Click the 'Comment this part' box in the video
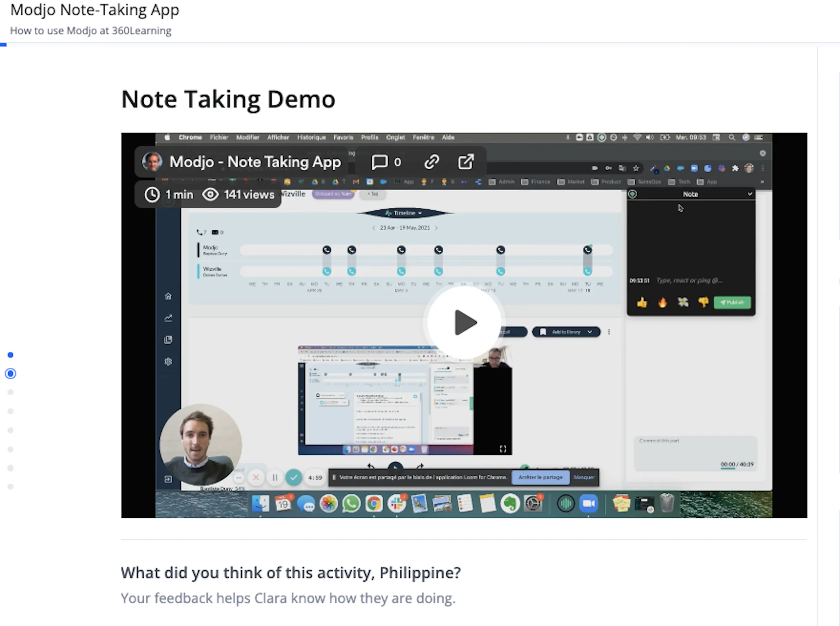This screenshot has width=840, height=626. point(696,453)
